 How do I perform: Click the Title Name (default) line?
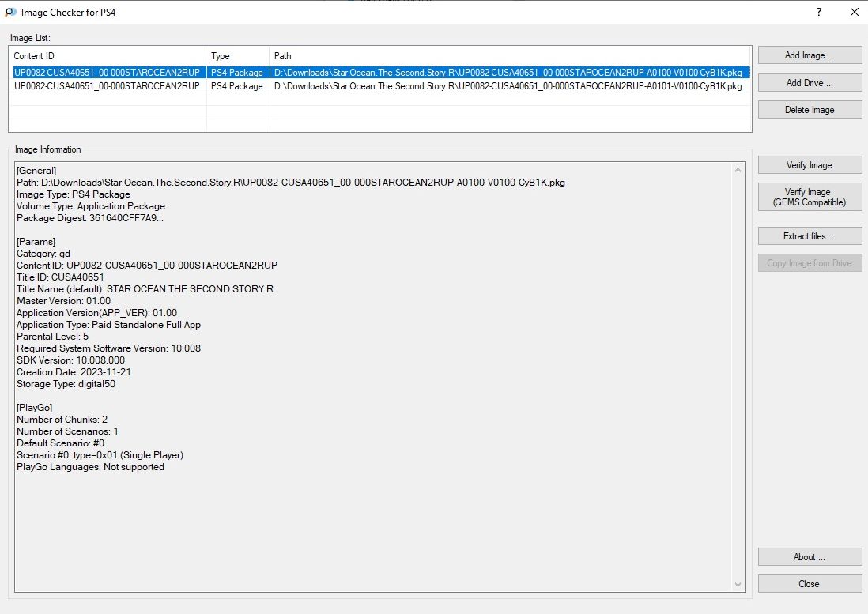point(145,289)
